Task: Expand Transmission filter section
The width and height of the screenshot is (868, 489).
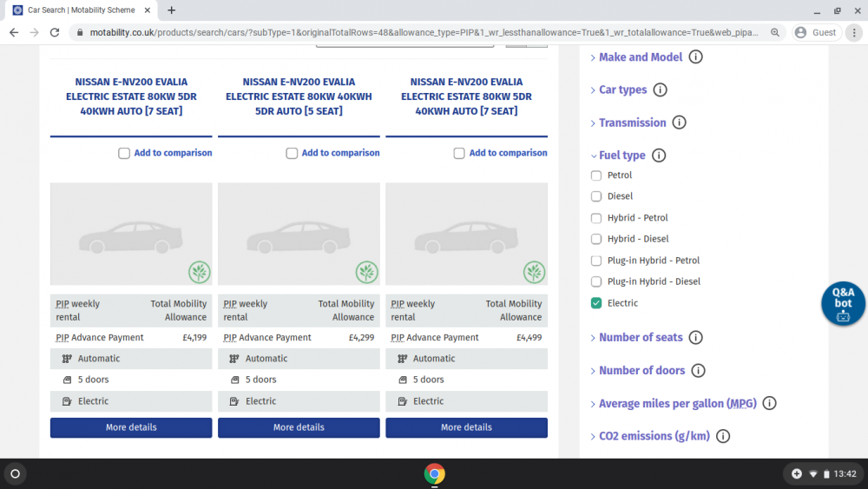Action: [632, 122]
